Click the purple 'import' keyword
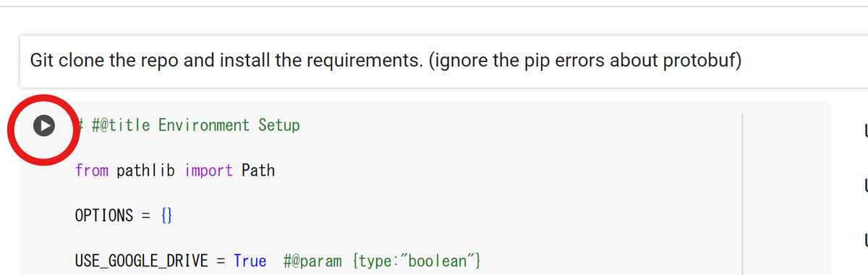 209,171
